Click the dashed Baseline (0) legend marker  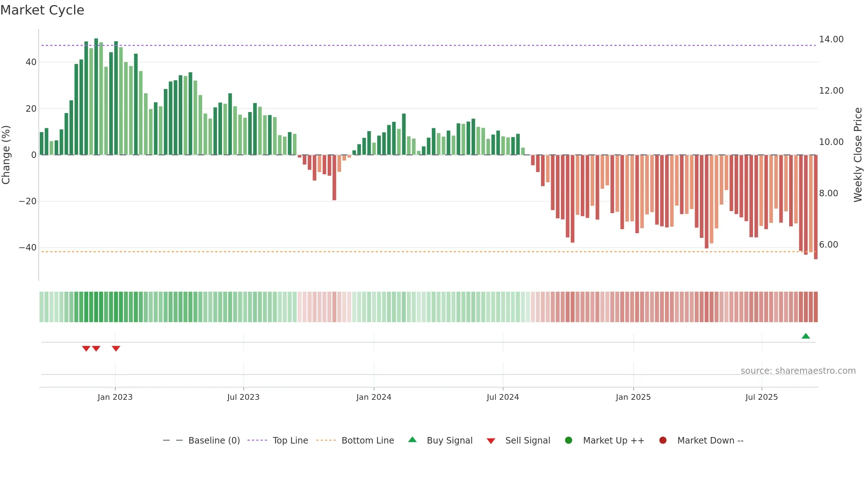coord(173,440)
